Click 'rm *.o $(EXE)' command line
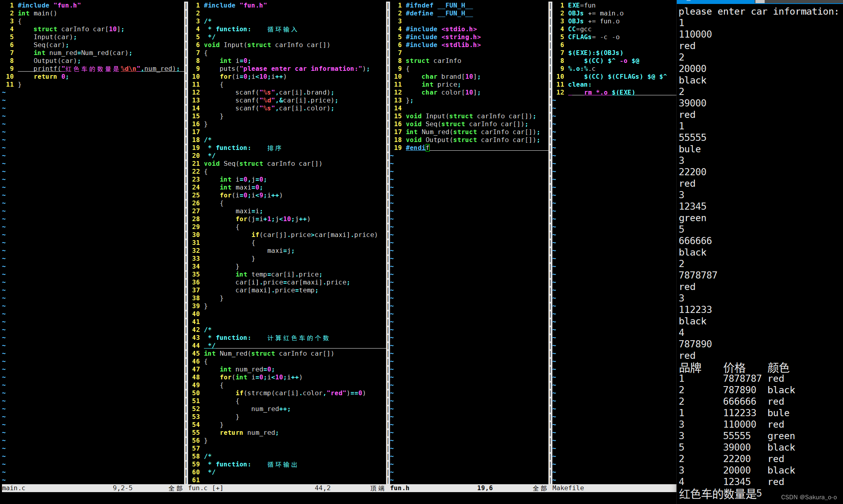 (x=609, y=92)
